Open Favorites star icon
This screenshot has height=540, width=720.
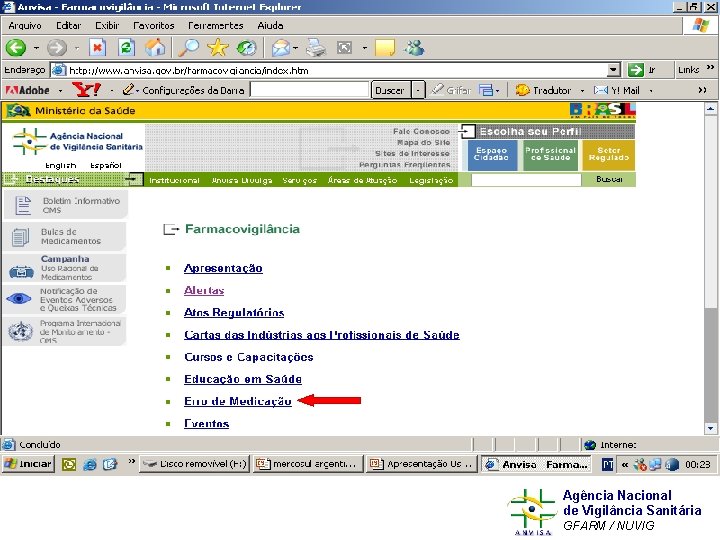[218, 47]
